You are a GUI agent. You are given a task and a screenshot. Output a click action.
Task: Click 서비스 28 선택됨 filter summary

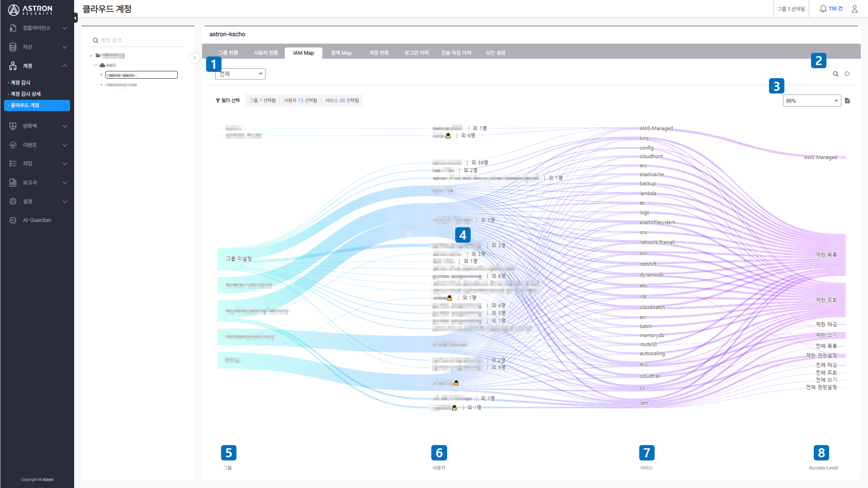tap(342, 100)
